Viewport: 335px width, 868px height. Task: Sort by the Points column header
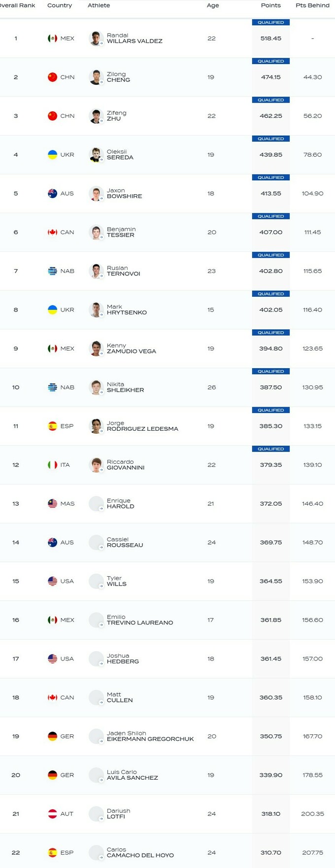(270, 5)
